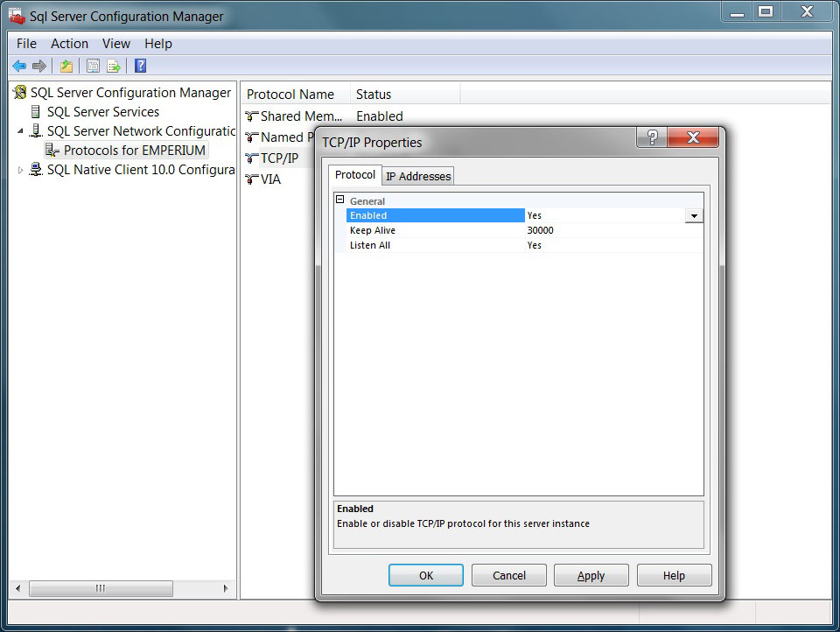Open the View menu
This screenshot has width=840, height=632.
[115, 44]
